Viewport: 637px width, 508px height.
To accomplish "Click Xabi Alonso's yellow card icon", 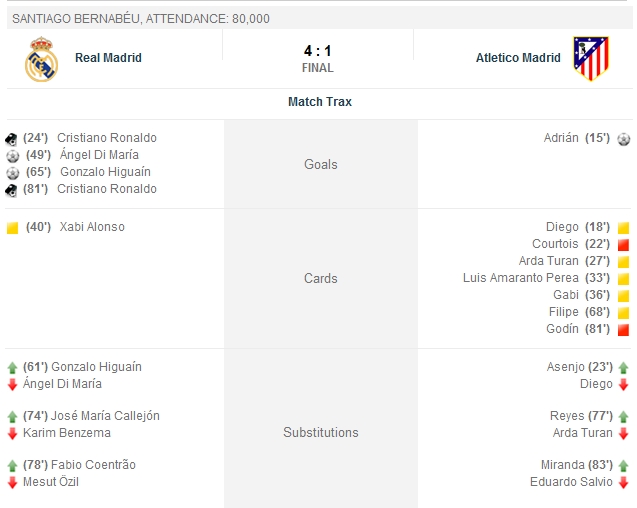I will click(12, 228).
